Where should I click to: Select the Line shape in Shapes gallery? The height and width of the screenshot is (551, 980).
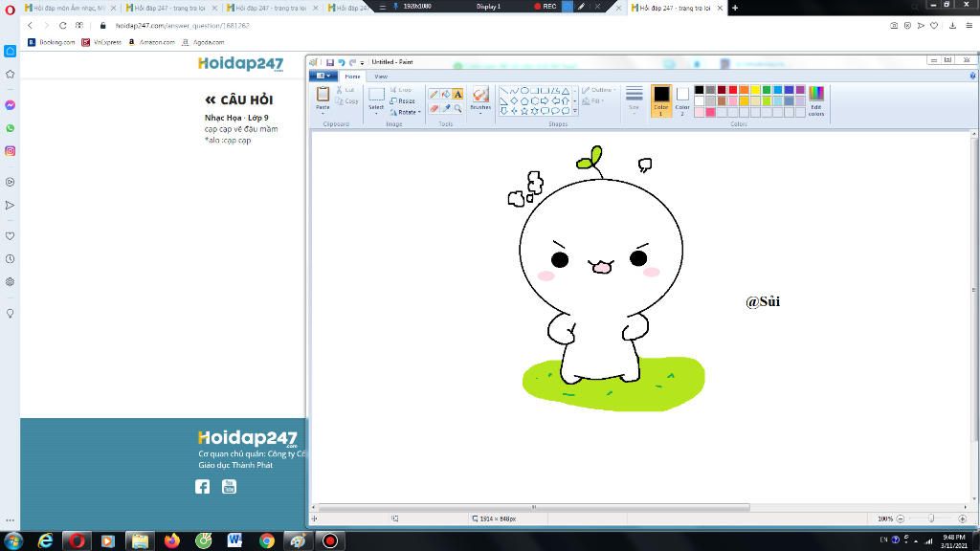(x=503, y=91)
